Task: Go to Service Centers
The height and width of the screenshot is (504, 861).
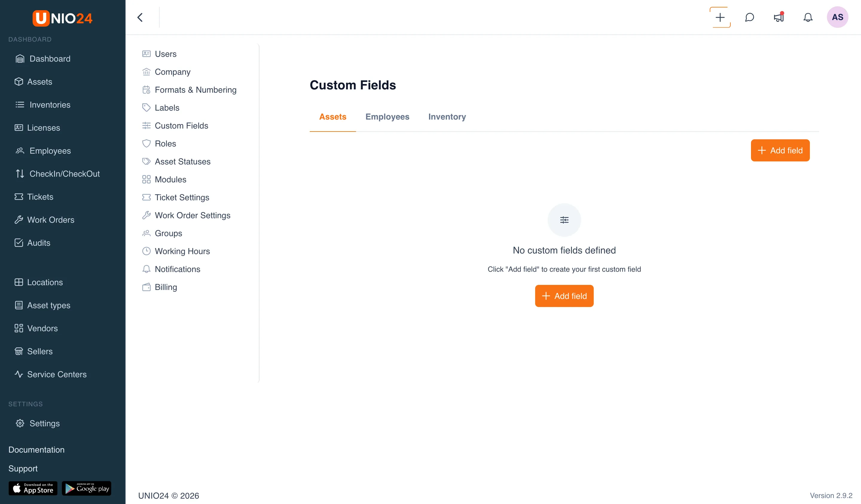Action: tap(51, 374)
